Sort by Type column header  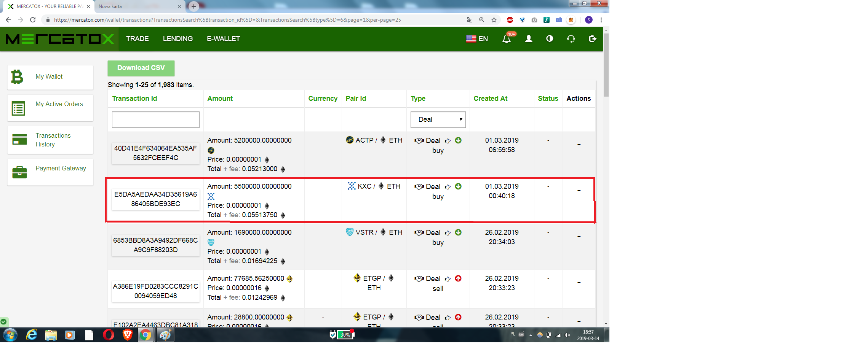pyautogui.click(x=418, y=99)
